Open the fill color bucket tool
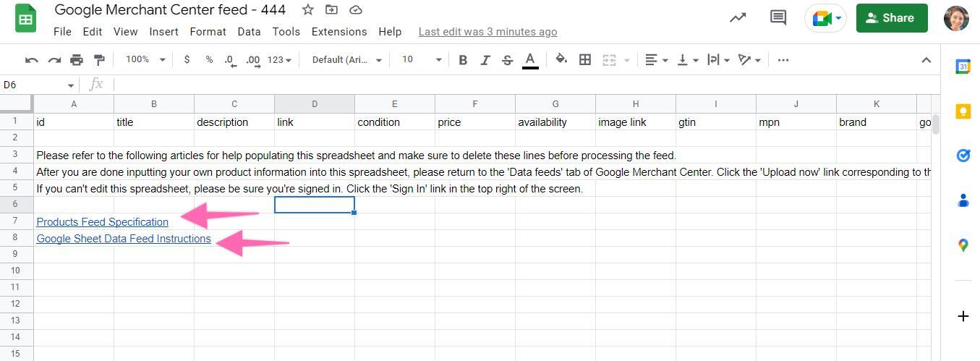Screen dimensions: 980x361 (561, 60)
